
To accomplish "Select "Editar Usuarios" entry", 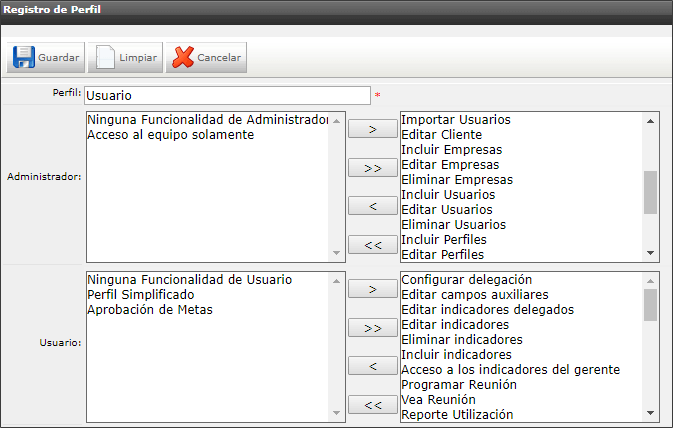I will click(447, 210).
